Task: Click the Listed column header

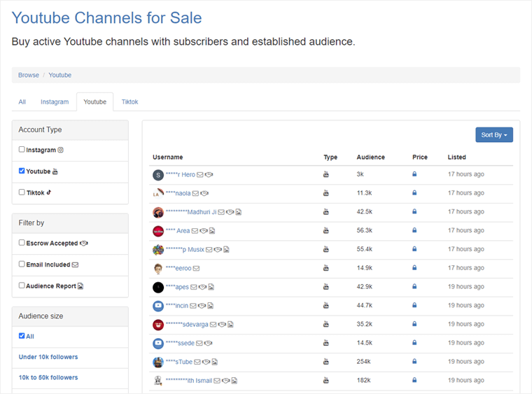Action: point(456,157)
